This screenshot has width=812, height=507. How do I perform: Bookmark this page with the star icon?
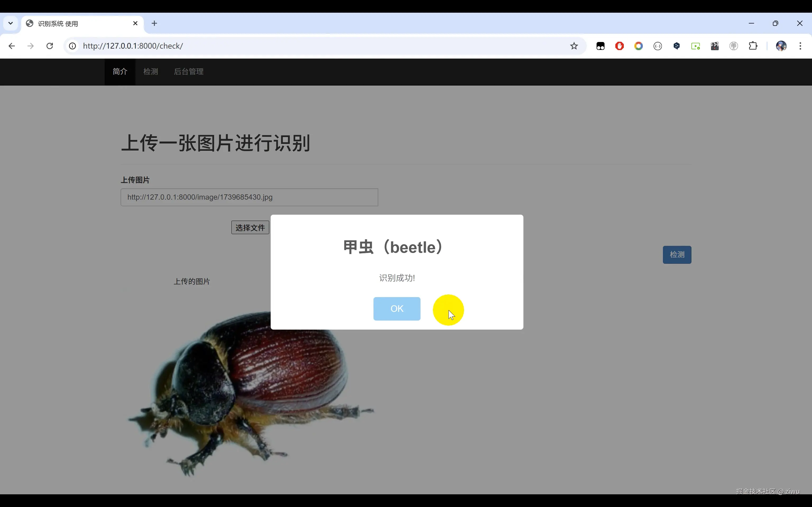(x=574, y=46)
